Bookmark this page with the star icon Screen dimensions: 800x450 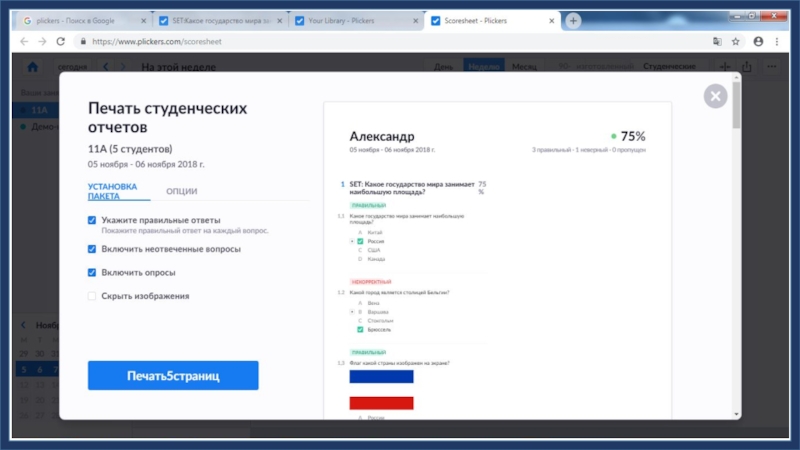pyautogui.click(x=736, y=42)
